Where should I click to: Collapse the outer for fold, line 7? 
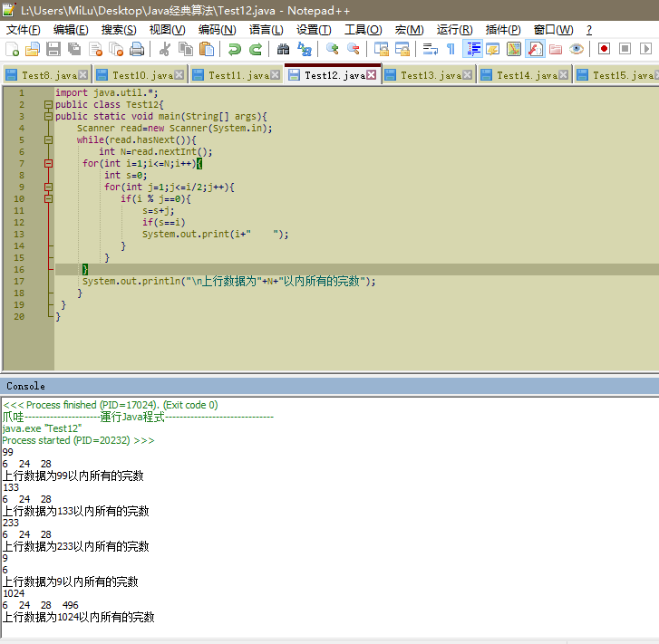(x=48, y=163)
